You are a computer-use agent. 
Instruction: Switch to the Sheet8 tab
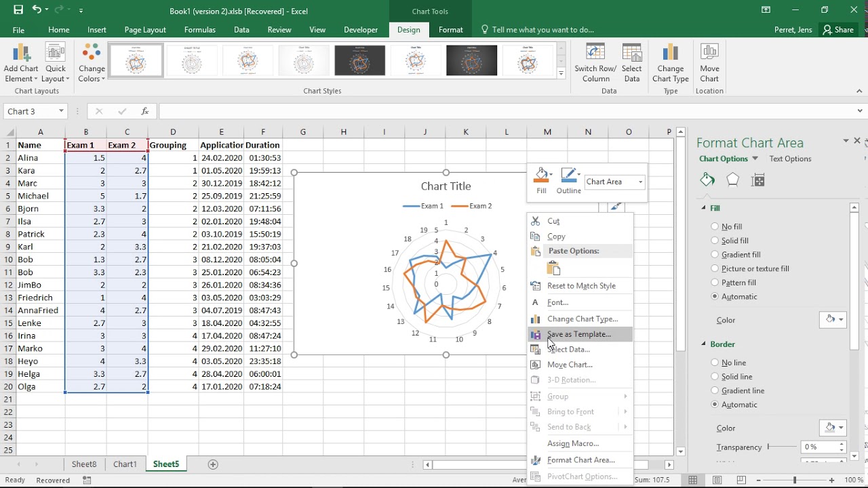pyautogui.click(x=84, y=464)
